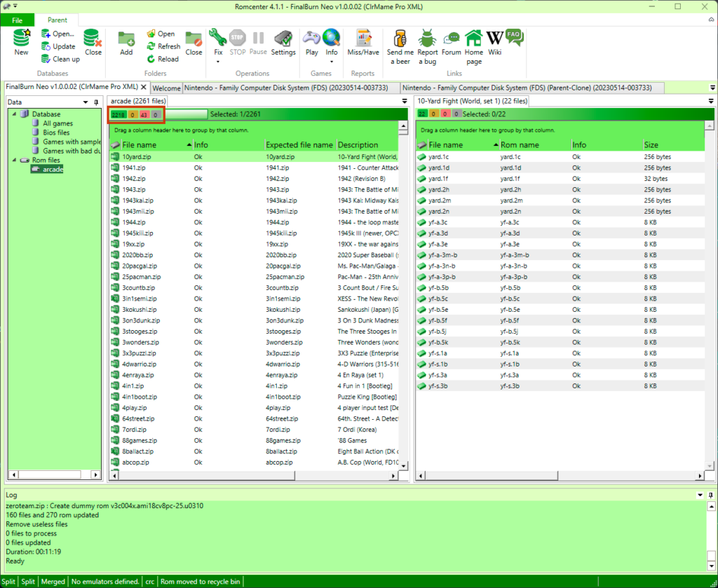
Task: Start the Fix operation wrench icon
Action: (x=219, y=39)
